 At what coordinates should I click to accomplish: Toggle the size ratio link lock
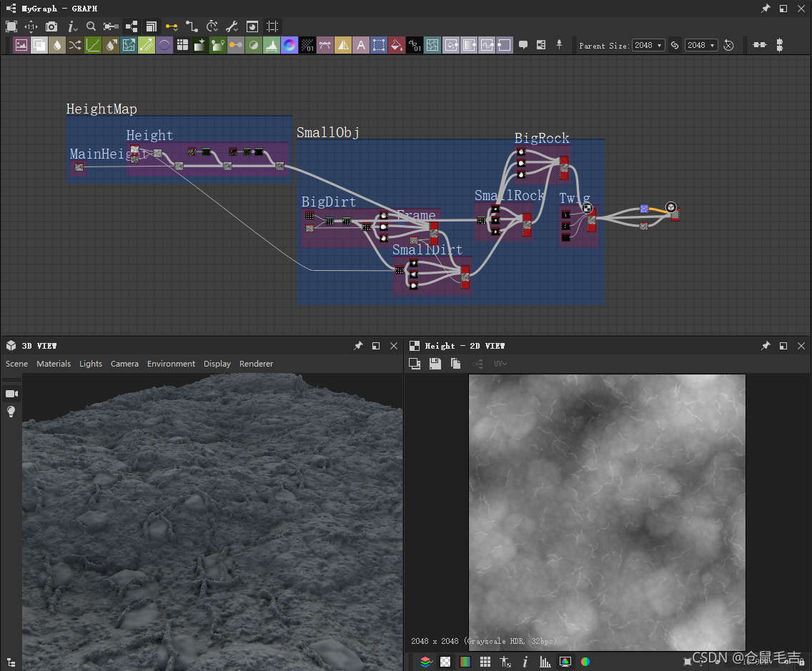pyautogui.click(x=675, y=45)
